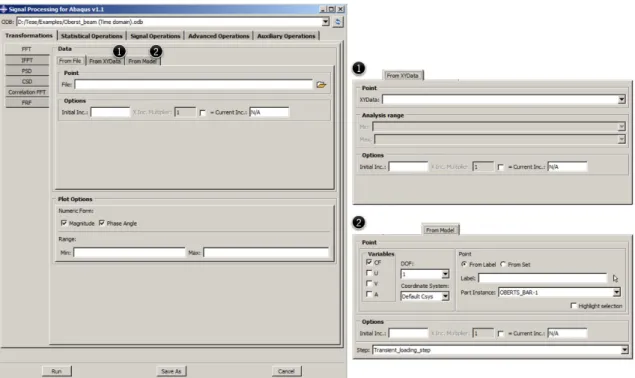
Task: Click Current Inc. N/A field in XYData panel
Action: point(567,167)
